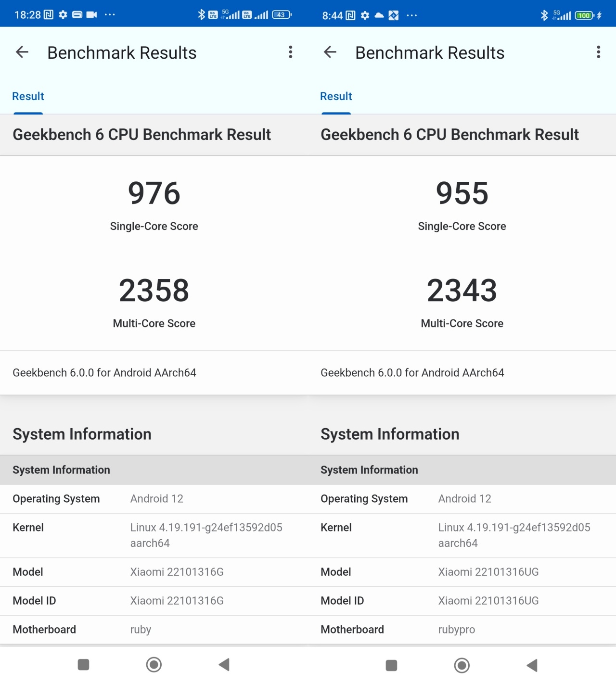Viewport: 616px width, 684px height.
Task: Tap cloud icon in right status bar
Action: click(x=379, y=15)
